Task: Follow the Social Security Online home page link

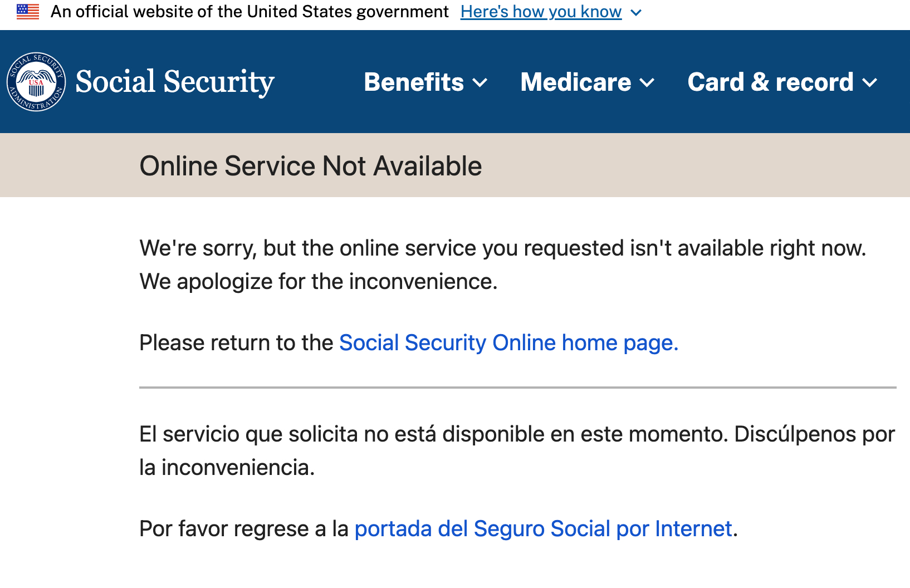Action: coord(508,342)
